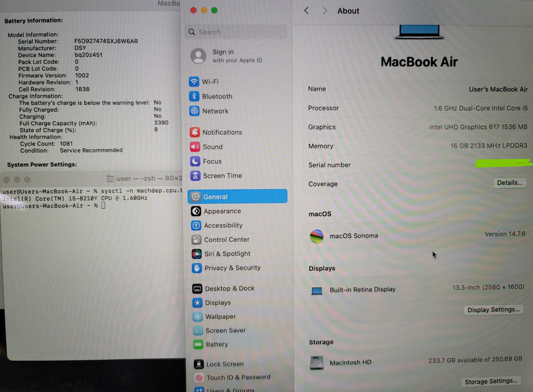Open Appearance icon in sidebar

point(196,211)
